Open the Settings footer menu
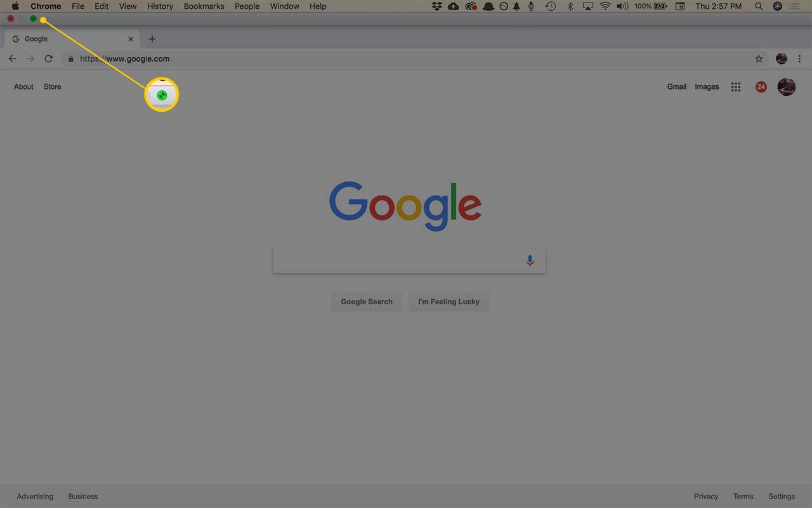Viewport: 812px width, 508px height. (782, 497)
